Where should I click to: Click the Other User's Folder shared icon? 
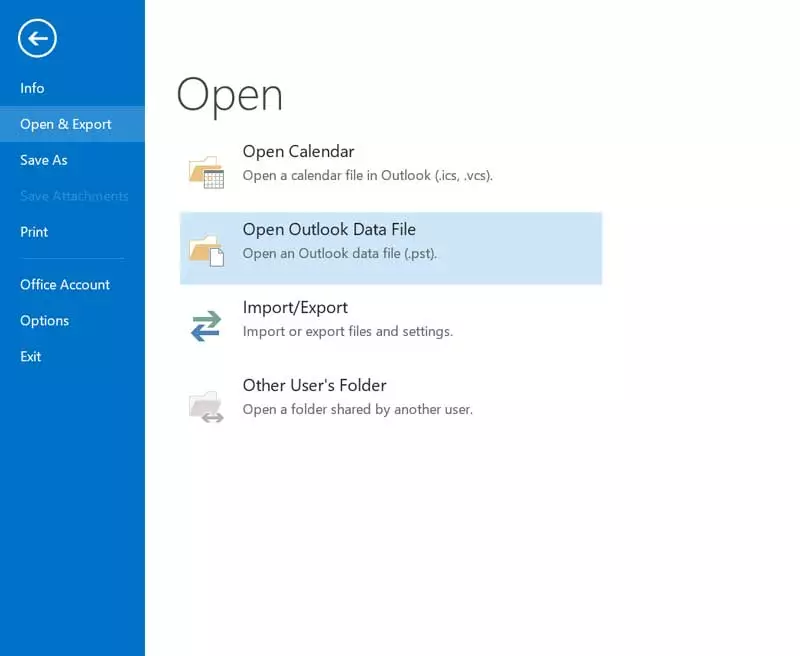tap(207, 405)
